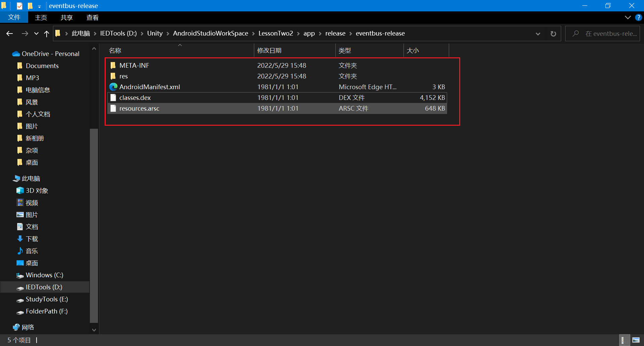Open 3D 对象 in the sidebar
The height and width of the screenshot is (346, 644).
pos(32,190)
